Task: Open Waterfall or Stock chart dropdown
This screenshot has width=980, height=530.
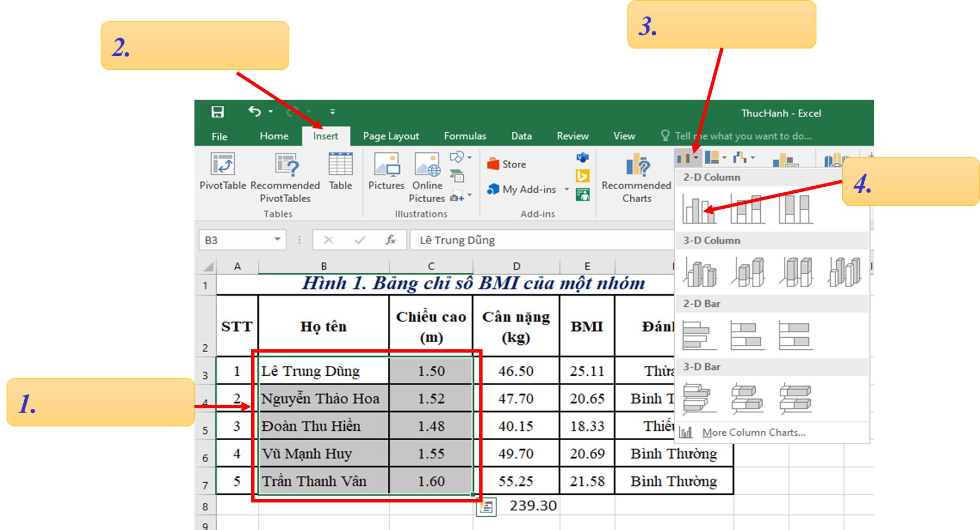Action: [744, 158]
